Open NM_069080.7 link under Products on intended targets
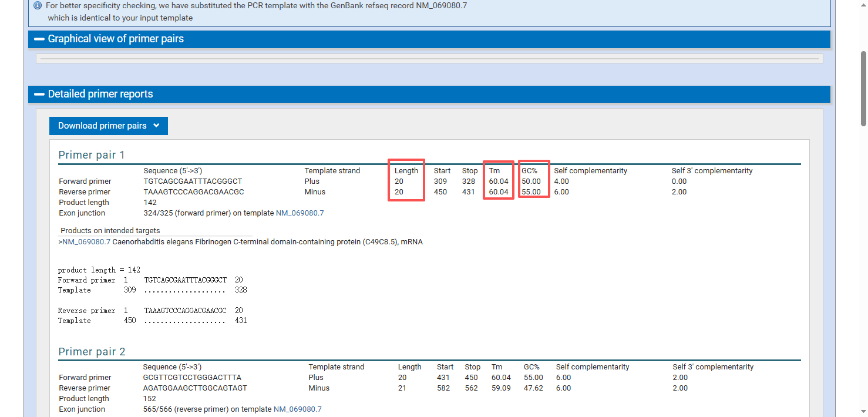The image size is (868, 417). coord(86,242)
